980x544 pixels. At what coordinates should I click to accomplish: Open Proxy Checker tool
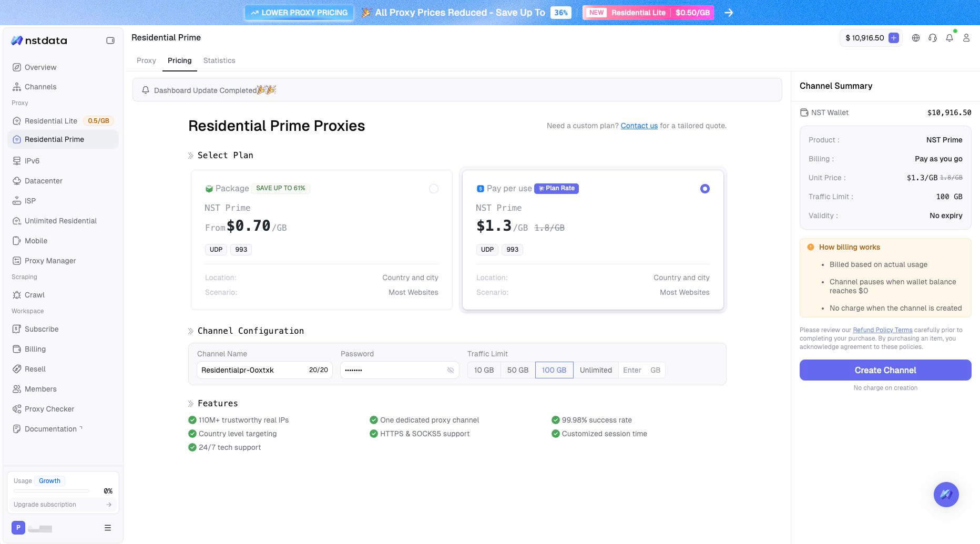63,409
